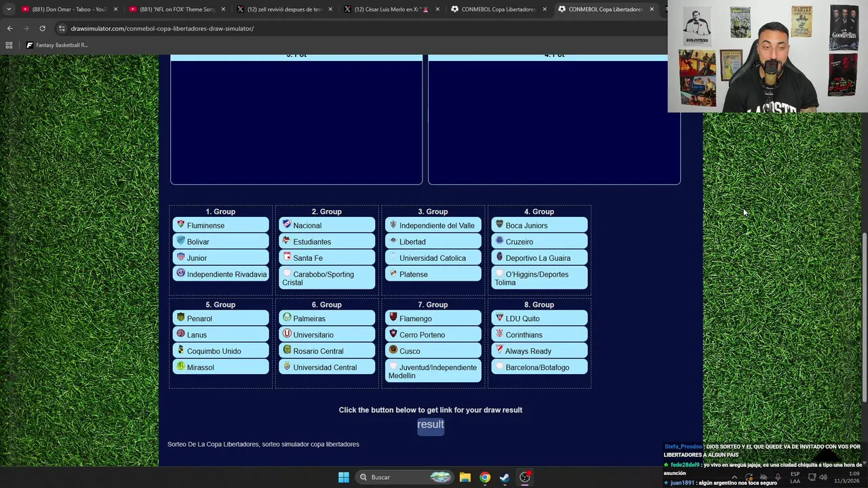Viewport: 868px width, 488px height.
Task: Switch to the NFL on FOX Theme tab
Action: coord(176,9)
